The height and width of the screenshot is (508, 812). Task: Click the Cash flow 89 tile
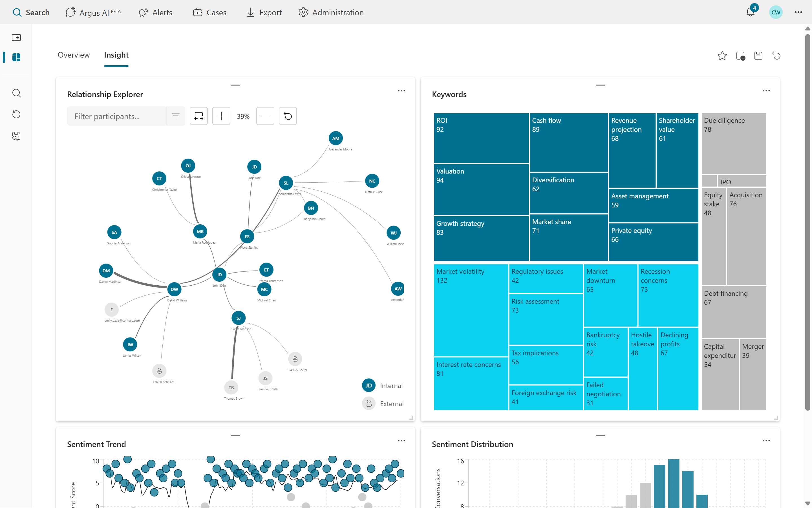(568, 143)
